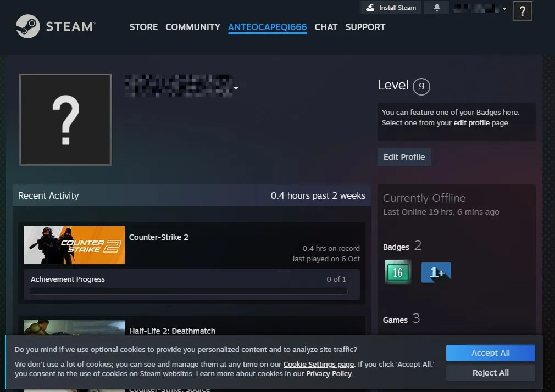Click the Install Steam download icon
This screenshot has height=392, width=555.
pos(370,8)
